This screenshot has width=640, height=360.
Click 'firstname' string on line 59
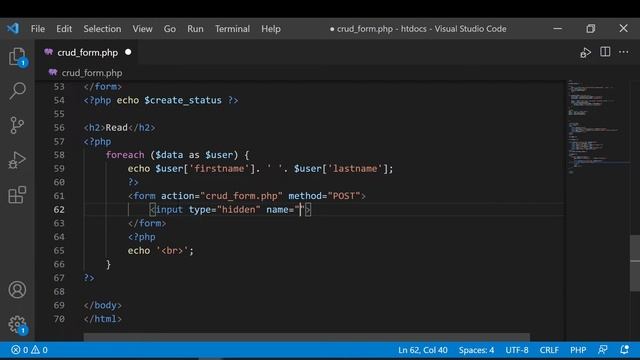tap(219, 168)
